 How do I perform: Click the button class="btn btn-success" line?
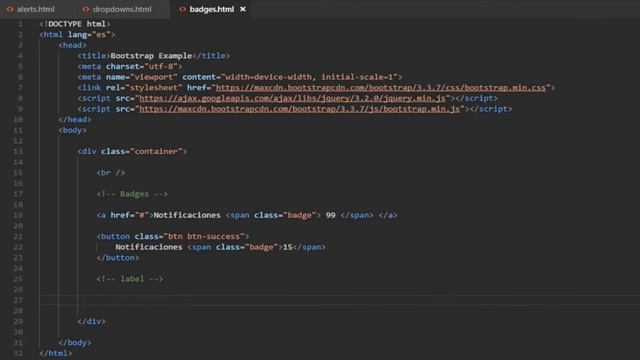pos(173,236)
